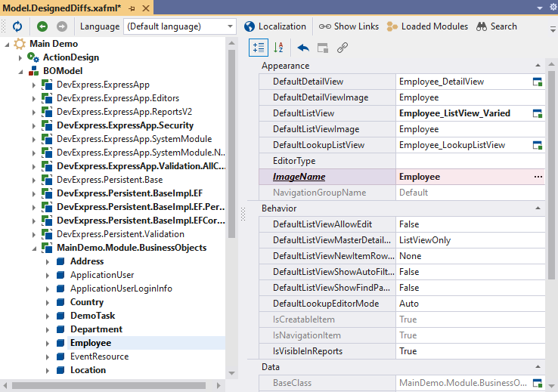
Task: Click the property grid vertical scrollbar thumb
Action: coord(551,175)
